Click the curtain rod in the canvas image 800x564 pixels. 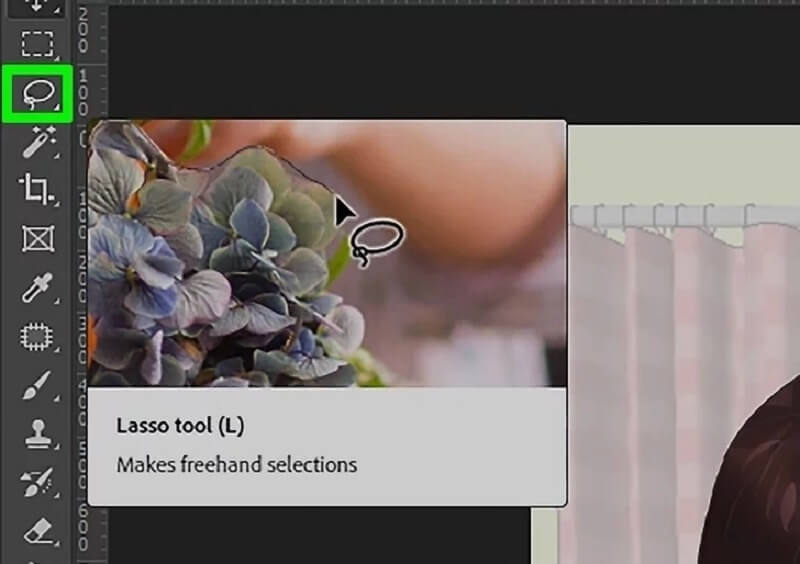click(684, 216)
